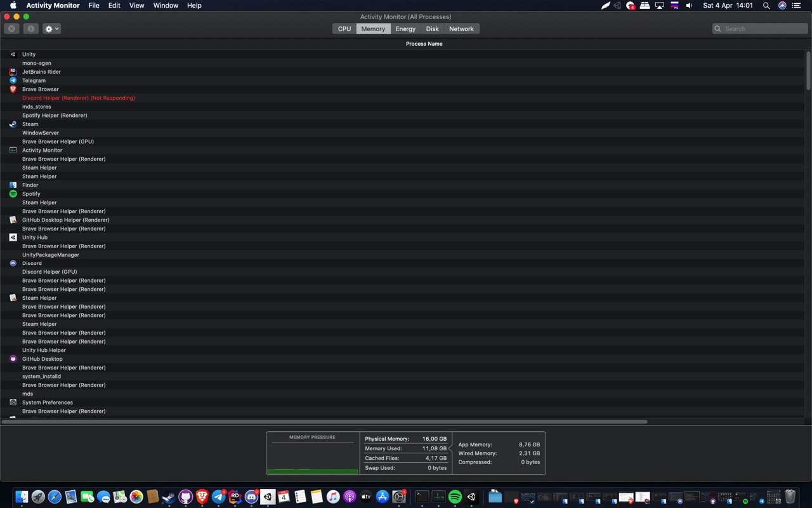This screenshot has height=508, width=812.
Task: Open the File menu
Action: click(94, 5)
